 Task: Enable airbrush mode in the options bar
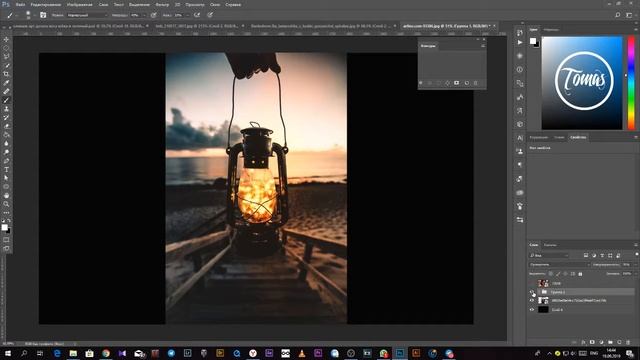pyautogui.click(x=197, y=15)
